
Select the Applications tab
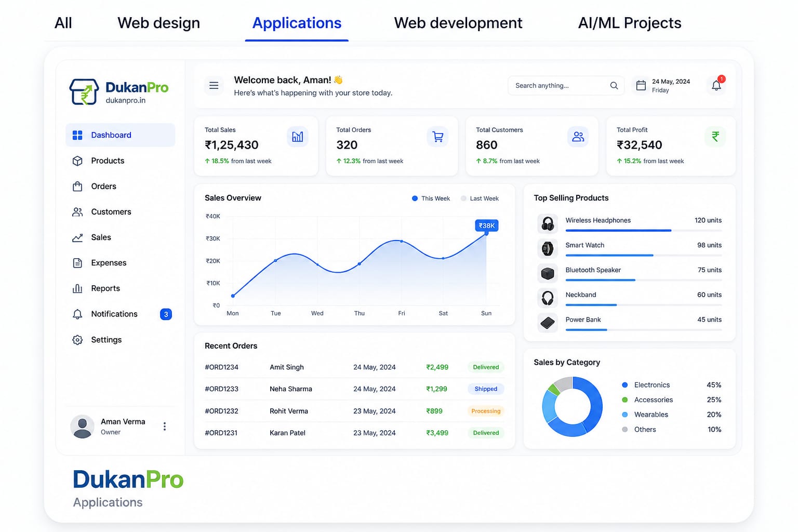297,23
